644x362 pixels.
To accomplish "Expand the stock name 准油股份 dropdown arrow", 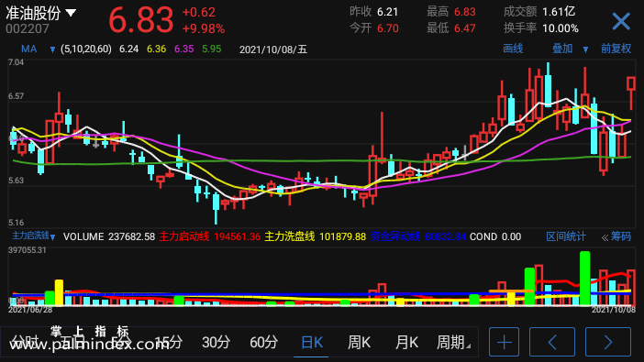I will pos(71,13).
